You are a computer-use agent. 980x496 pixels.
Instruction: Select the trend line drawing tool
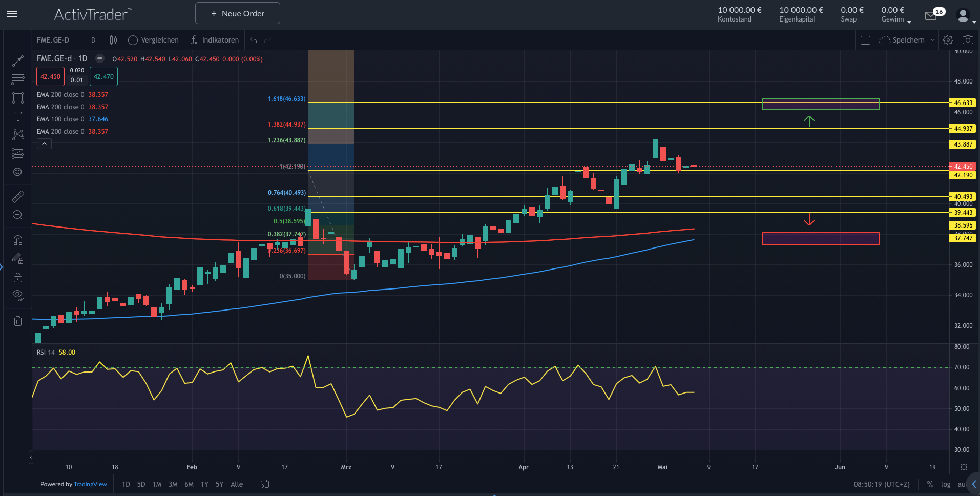click(x=18, y=61)
